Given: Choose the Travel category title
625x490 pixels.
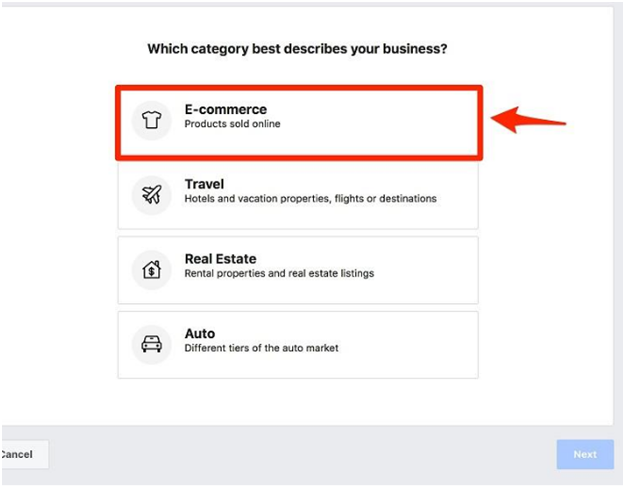Looking at the screenshot, I should click(x=204, y=184).
